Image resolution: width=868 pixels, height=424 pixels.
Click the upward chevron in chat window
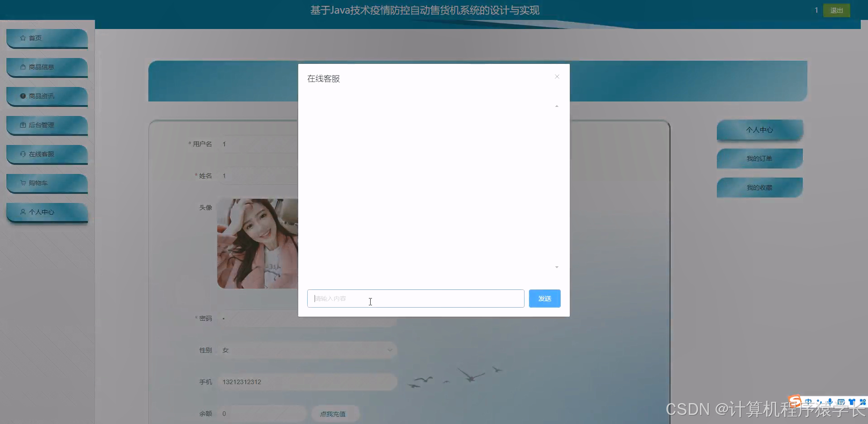point(556,106)
